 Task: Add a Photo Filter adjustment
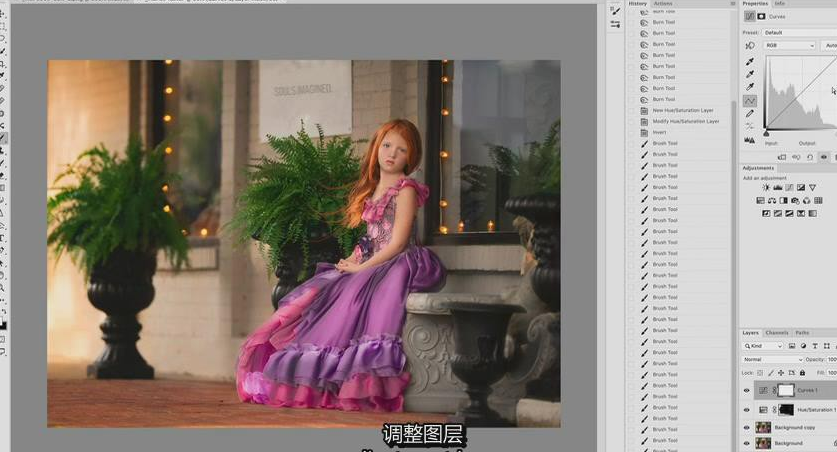coord(795,201)
